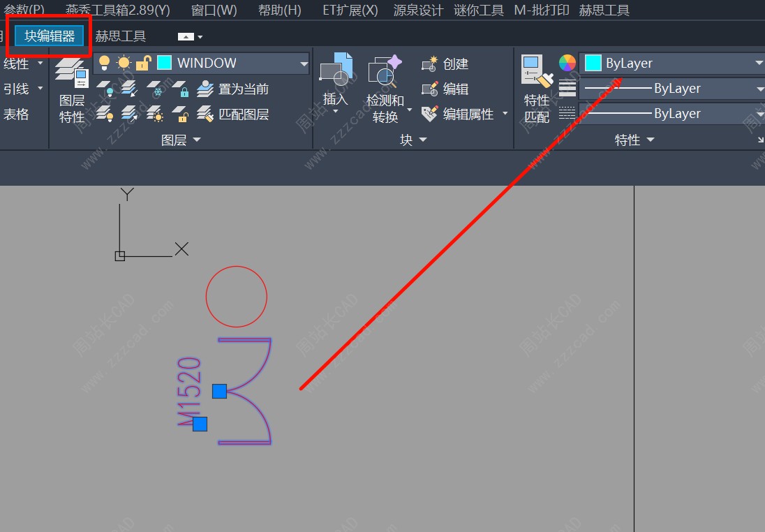The width and height of the screenshot is (765, 532).
Task: Click the 编辑 block edit button
Action: [x=455, y=89]
